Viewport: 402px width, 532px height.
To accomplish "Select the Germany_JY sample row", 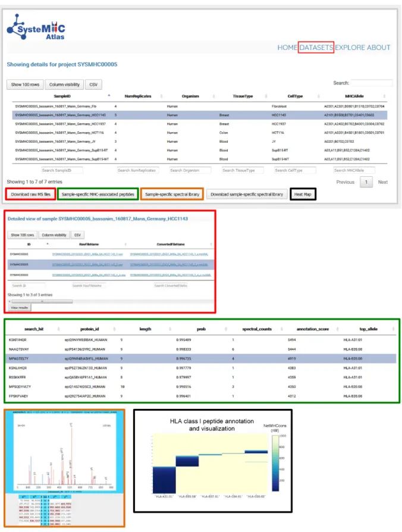I will click(x=200, y=142).
